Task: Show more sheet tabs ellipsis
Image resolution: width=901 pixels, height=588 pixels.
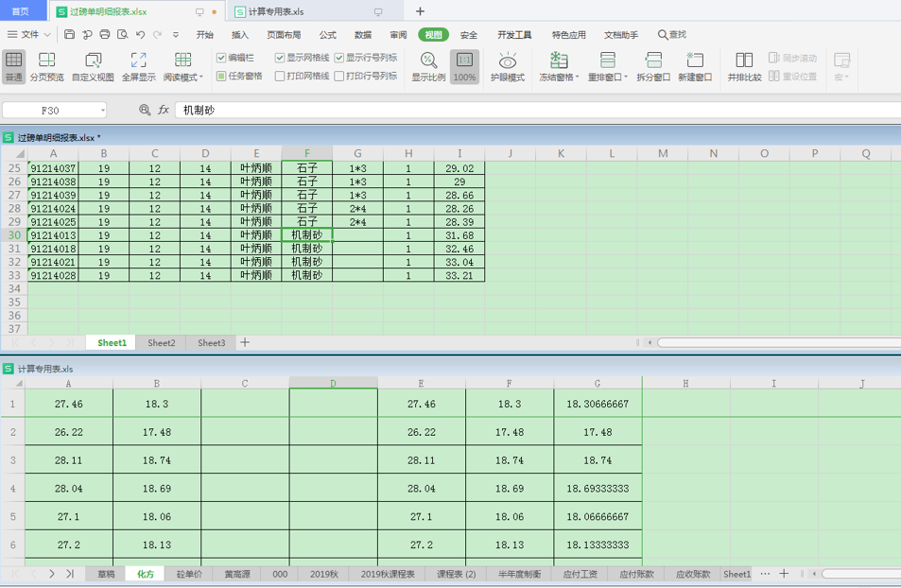Action: coord(765,574)
